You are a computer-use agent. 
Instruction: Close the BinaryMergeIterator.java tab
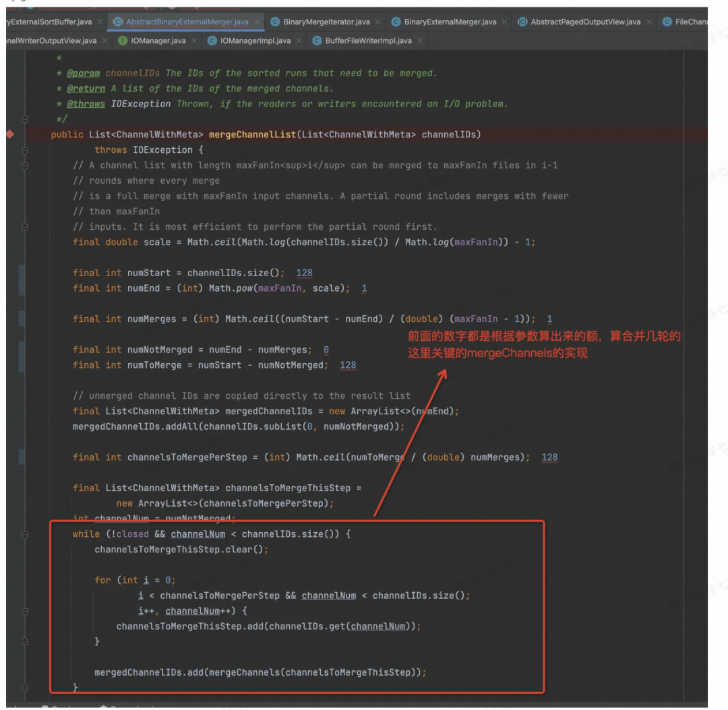coord(378,22)
